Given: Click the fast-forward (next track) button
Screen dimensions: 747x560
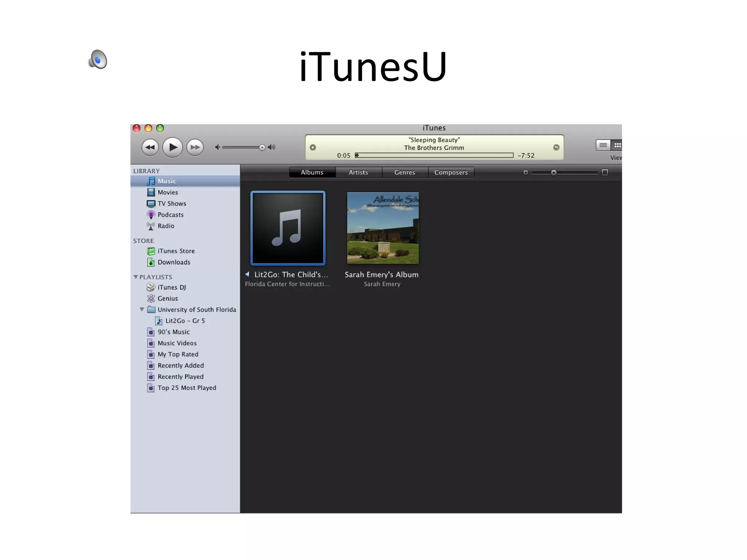Looking at the screenshot, I should point(195,147).
